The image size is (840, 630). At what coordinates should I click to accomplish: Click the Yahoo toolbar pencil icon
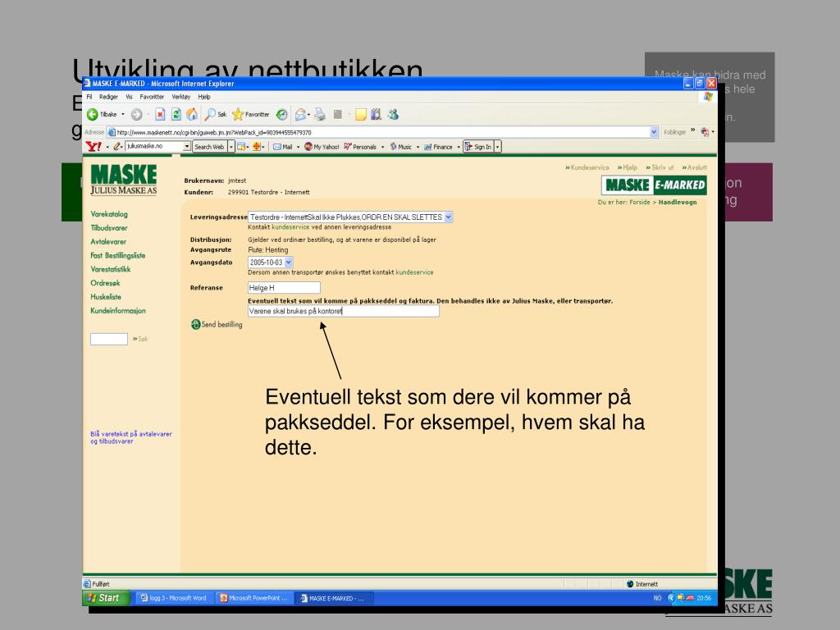116,146
